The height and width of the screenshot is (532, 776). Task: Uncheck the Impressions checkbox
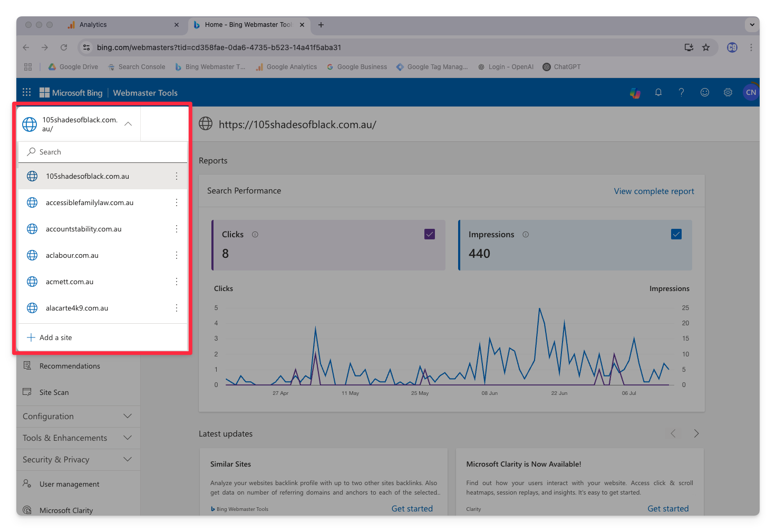click(x=676, y=234)
